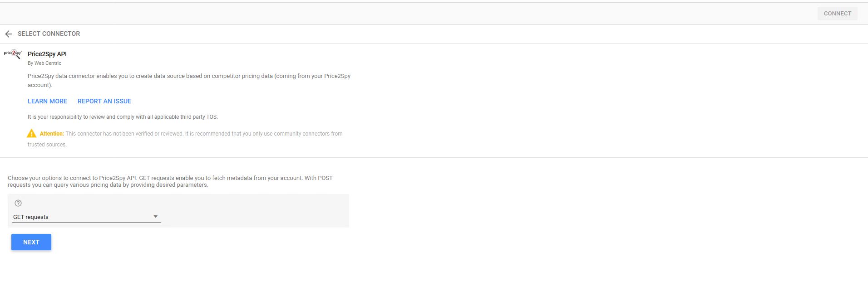Click the orange Attention label
Viewport: 868px width, 282px height.
point(52,134)
